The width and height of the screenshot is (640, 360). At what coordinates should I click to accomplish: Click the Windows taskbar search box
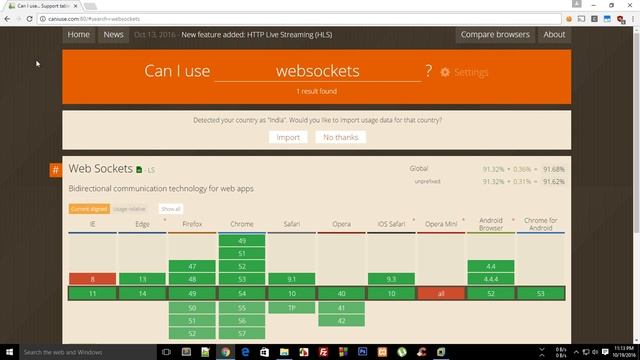[88, 352]
